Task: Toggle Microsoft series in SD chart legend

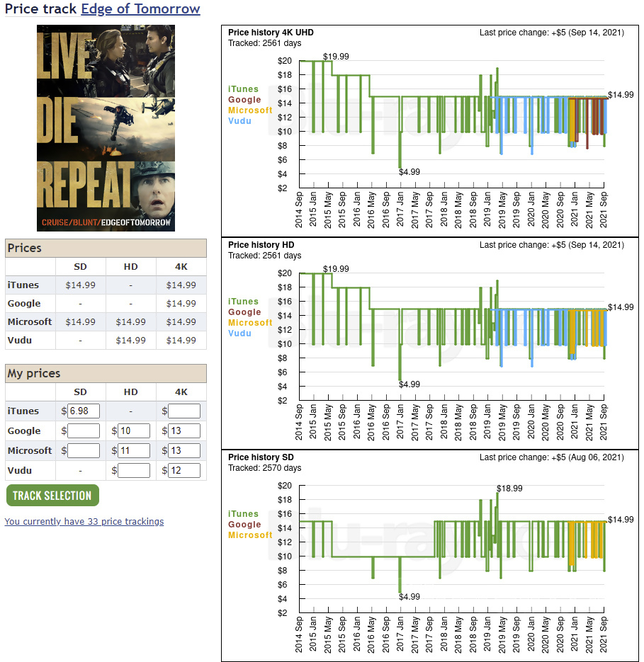Action: tap(250, 535)
